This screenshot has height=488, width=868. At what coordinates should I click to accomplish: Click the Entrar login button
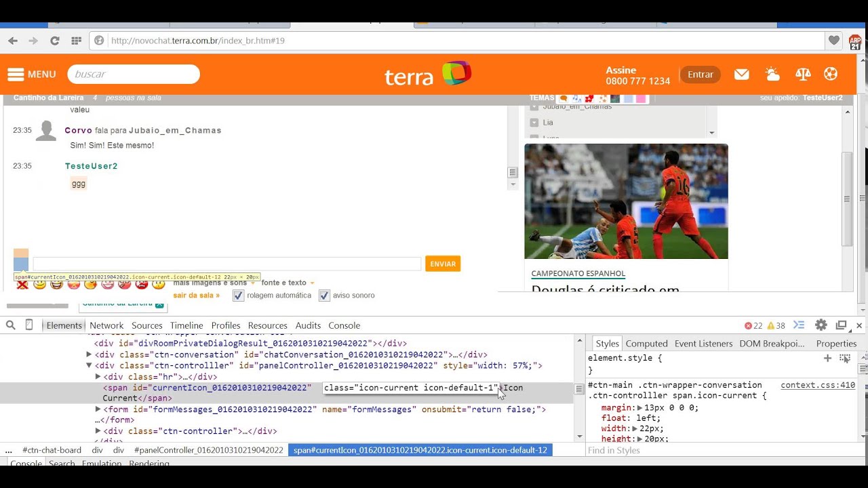coord(701,75)
